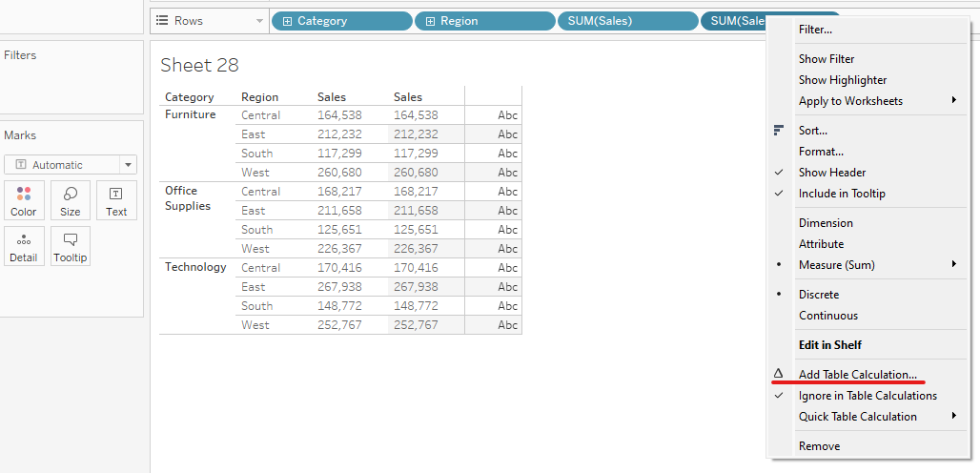Toggle Include in Tooltip option
Image resolution: width=980 pixels, height=473 pixels.
pyautogui.click(x=842, y=194)
